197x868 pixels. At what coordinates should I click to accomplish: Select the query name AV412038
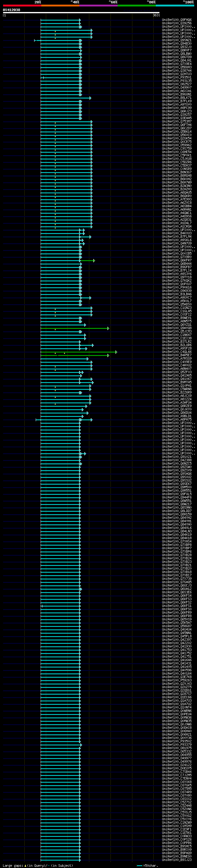click(11, 10)
